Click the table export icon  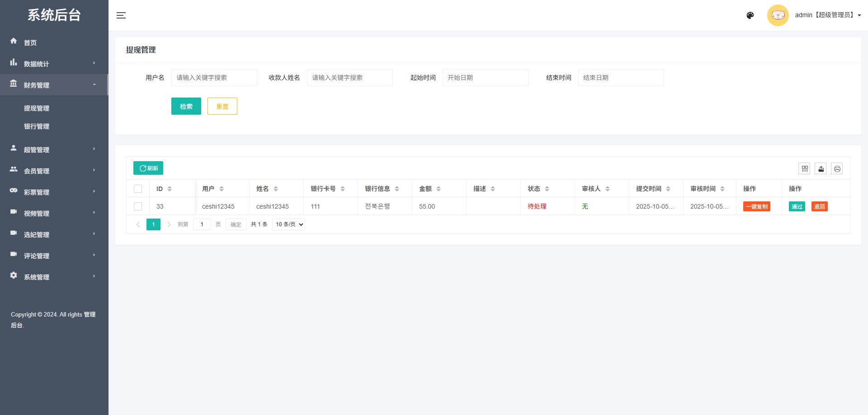pyautogui.click(x=821, y=169)
